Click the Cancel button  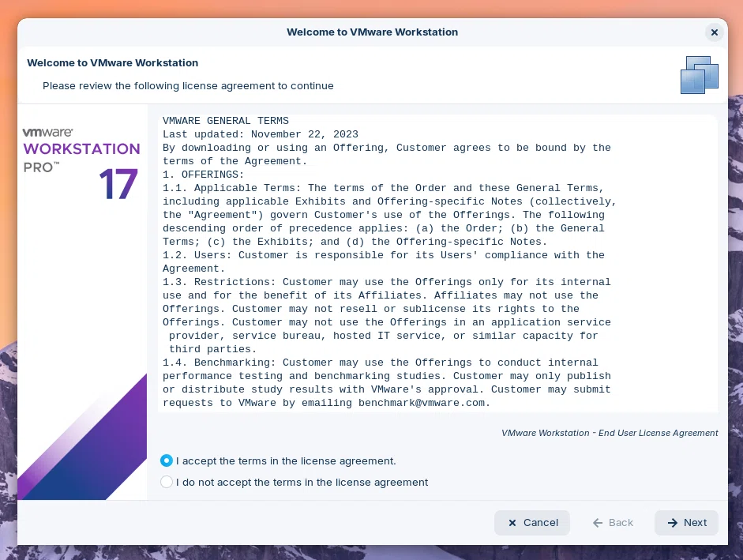point(532,523)
